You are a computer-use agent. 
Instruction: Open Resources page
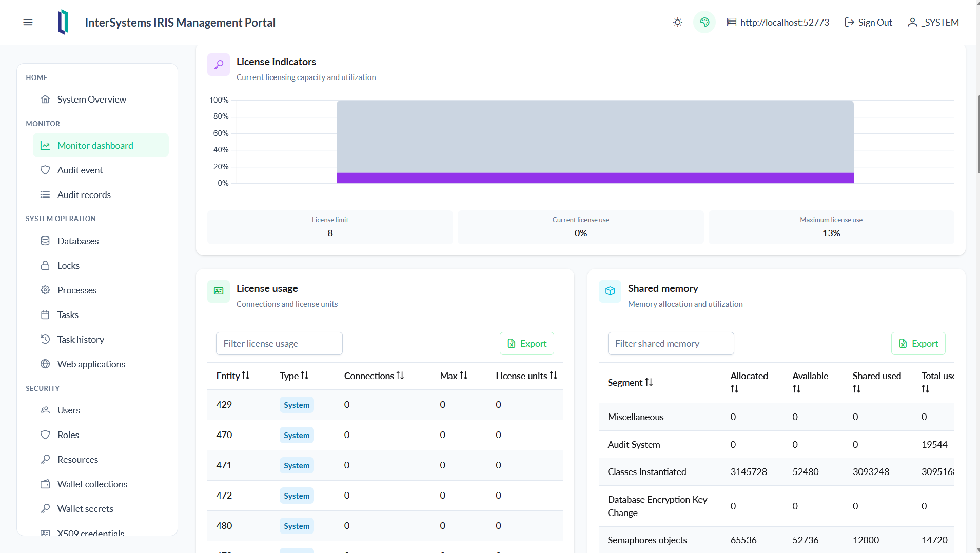pos(101,459)
